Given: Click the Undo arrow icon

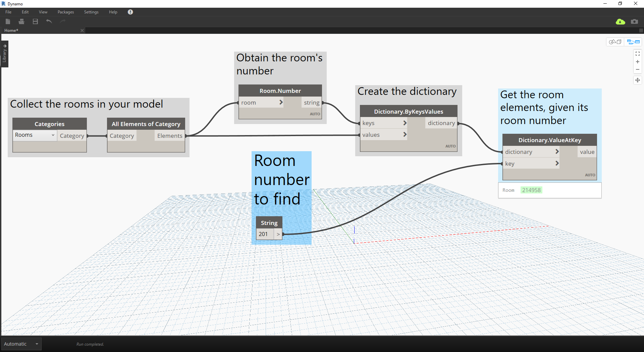Looking at the screenshot, I should 49,21.
